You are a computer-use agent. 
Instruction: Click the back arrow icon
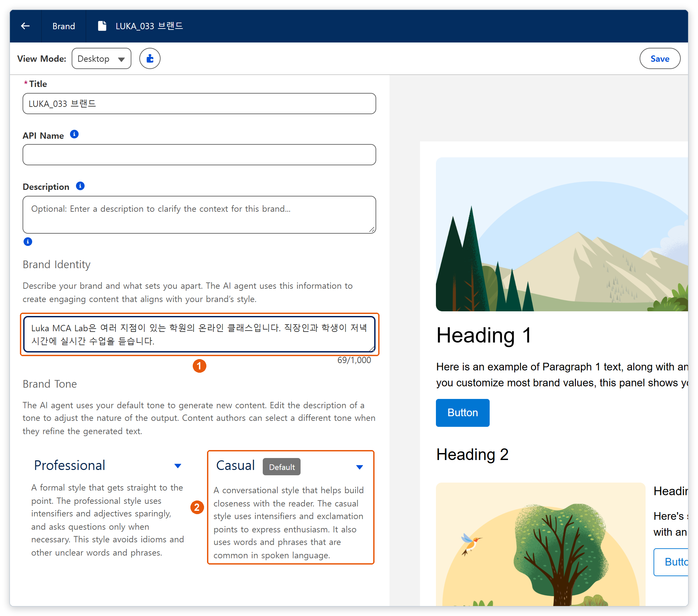(x=25, y=26)
